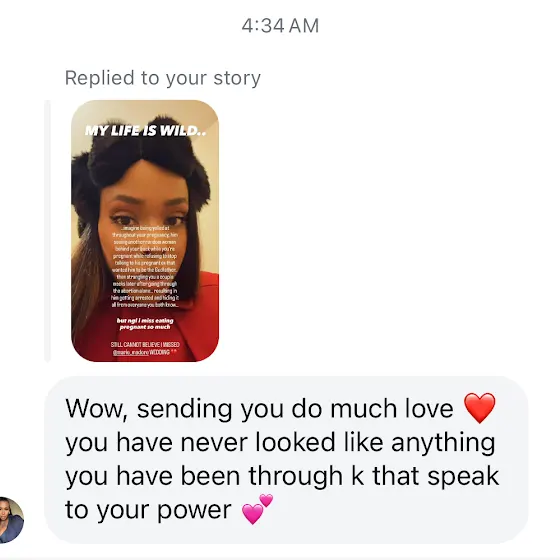Select the 4:34 AM timestamp

tap(280, 26)
